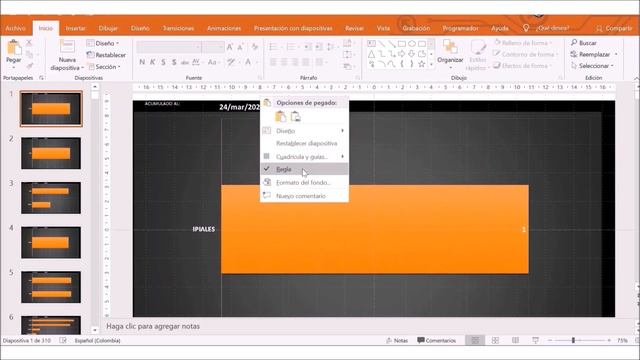The width and height of the screenshot is (640, 360).
Task: Select the oval shape in the gallery
Action: 412,44
